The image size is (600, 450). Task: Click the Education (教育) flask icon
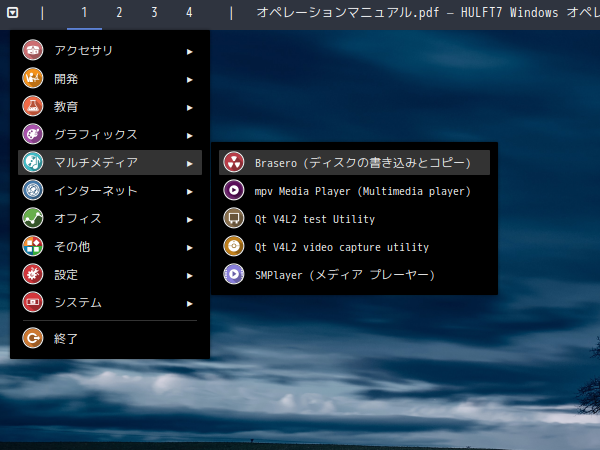tap(33, 106)
